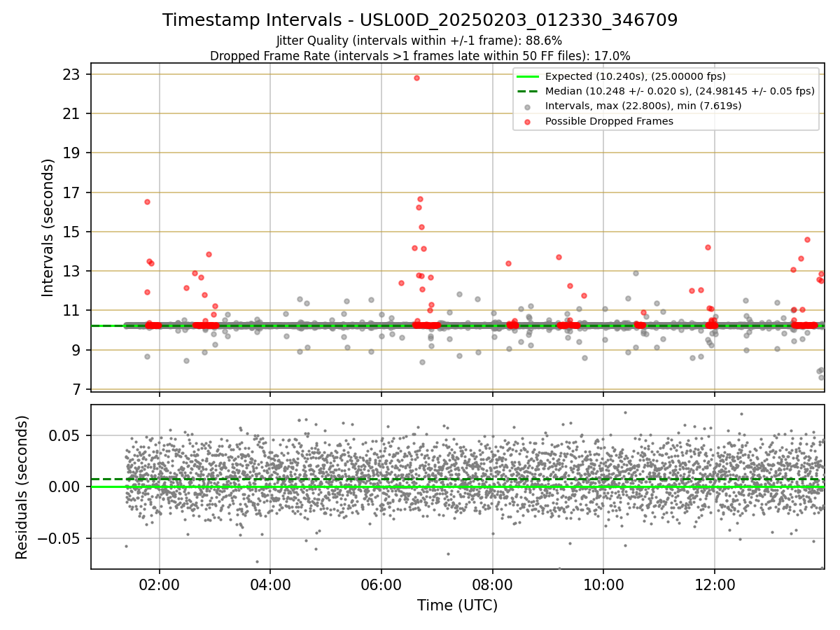Click the dashed dark green Median line sample in legend

point(528,91)
